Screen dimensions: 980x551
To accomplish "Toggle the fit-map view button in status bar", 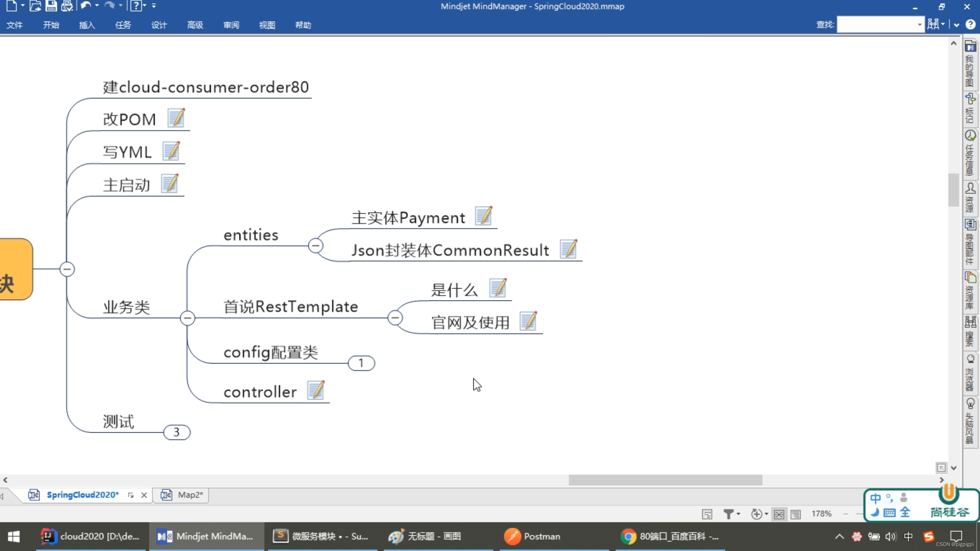I will pyautogui.click(x=779, y=514).
